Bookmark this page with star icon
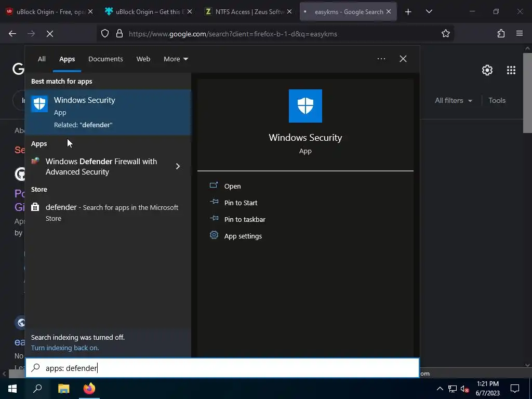532x399 pixels. tap(445, 33)
